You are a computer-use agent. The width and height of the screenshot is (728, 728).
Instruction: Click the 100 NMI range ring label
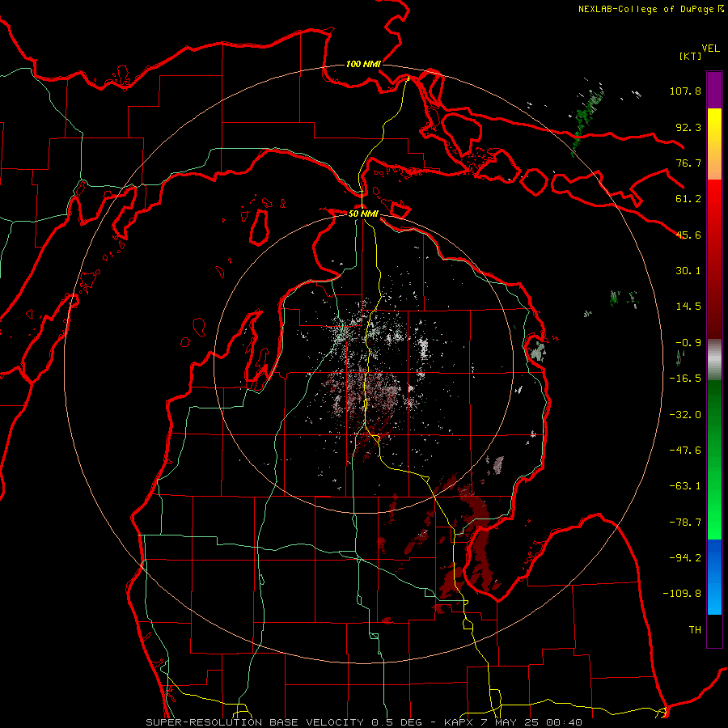pos(363,64)
